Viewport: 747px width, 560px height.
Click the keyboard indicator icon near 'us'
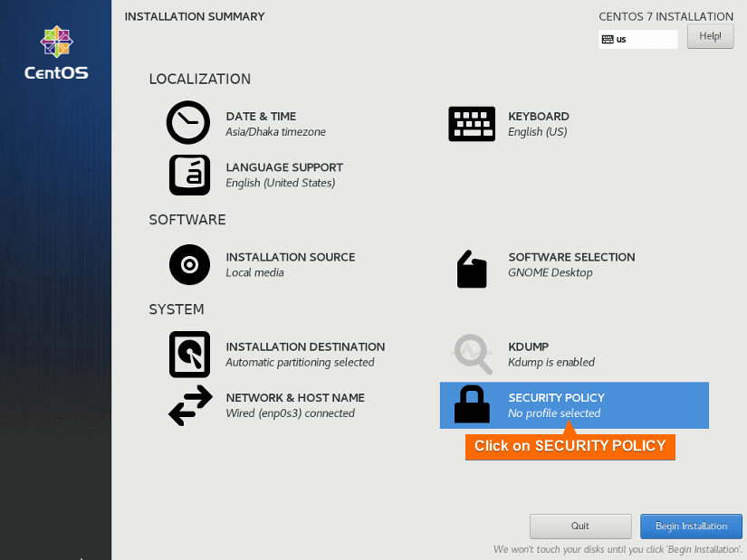click(x=608, y=39)
